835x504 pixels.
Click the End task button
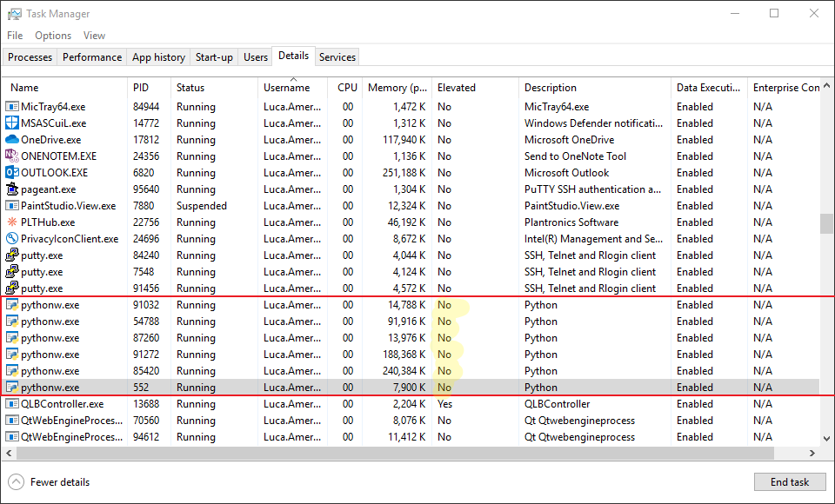tap(790, 482)
